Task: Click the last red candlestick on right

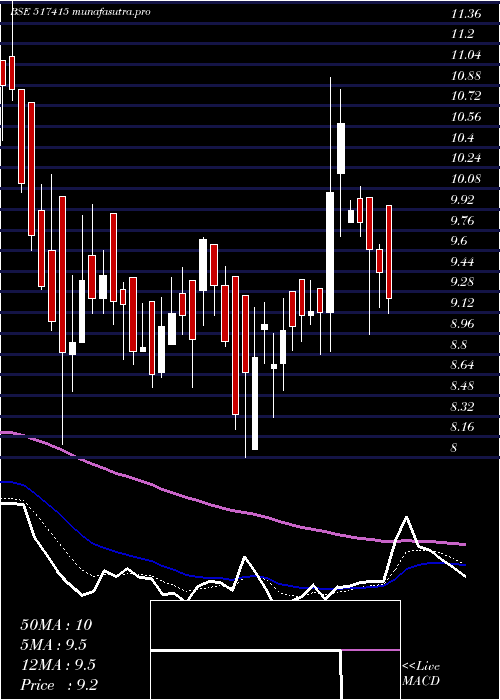Action: tap(389, 252)
